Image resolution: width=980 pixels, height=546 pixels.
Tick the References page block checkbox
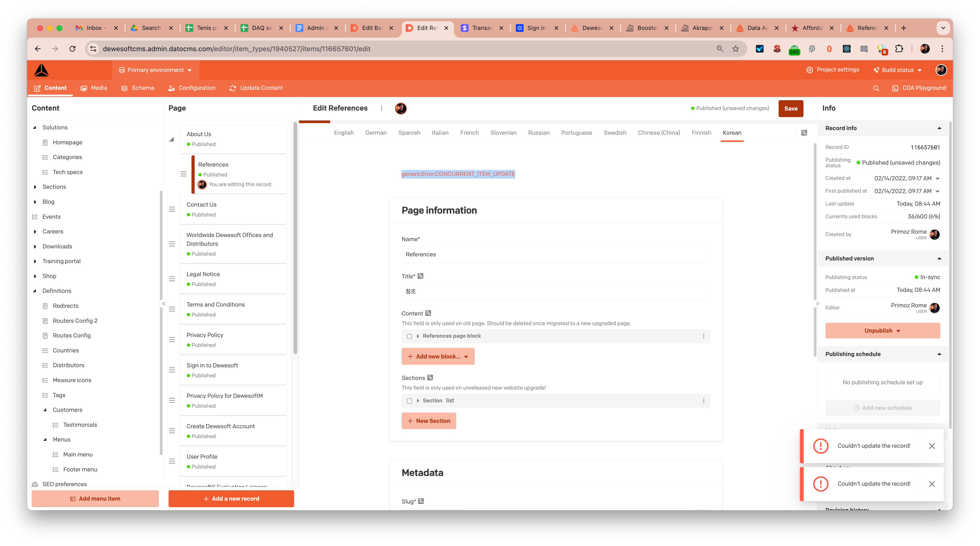coord(409,336)
